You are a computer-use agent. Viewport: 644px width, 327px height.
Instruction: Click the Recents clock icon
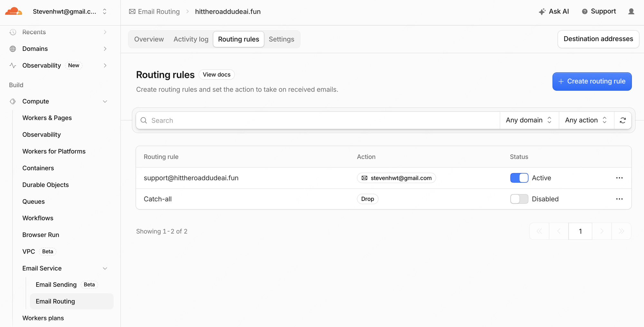[13, 32]
